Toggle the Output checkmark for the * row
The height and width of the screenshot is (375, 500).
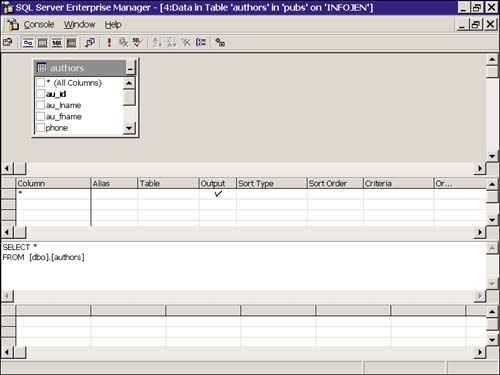point(218,194)
